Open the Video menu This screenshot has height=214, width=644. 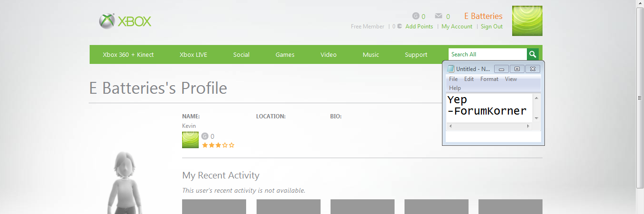329,55
